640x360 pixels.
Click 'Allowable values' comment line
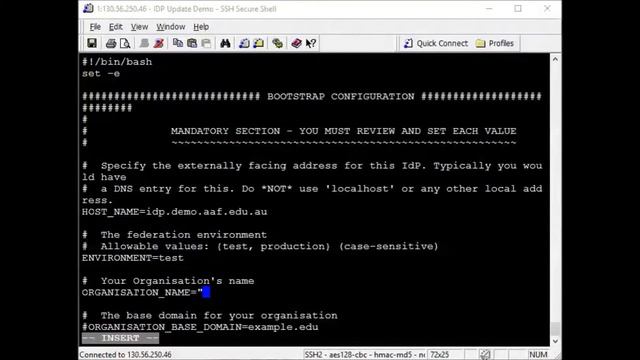260,247
